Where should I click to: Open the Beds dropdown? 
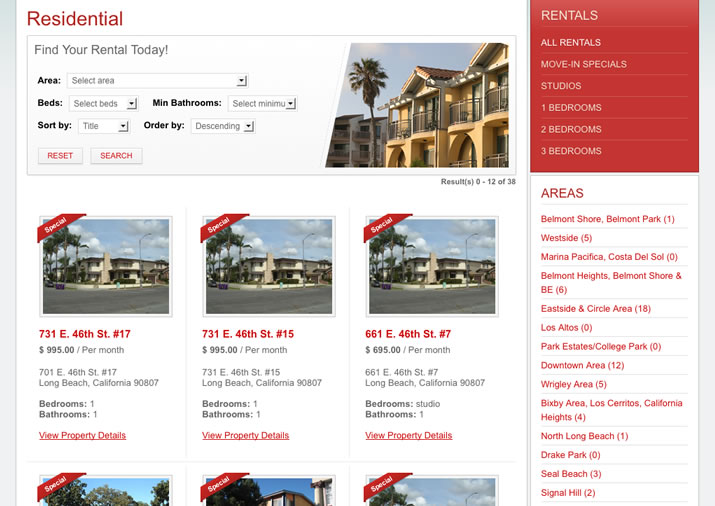(x=104, y=103)
